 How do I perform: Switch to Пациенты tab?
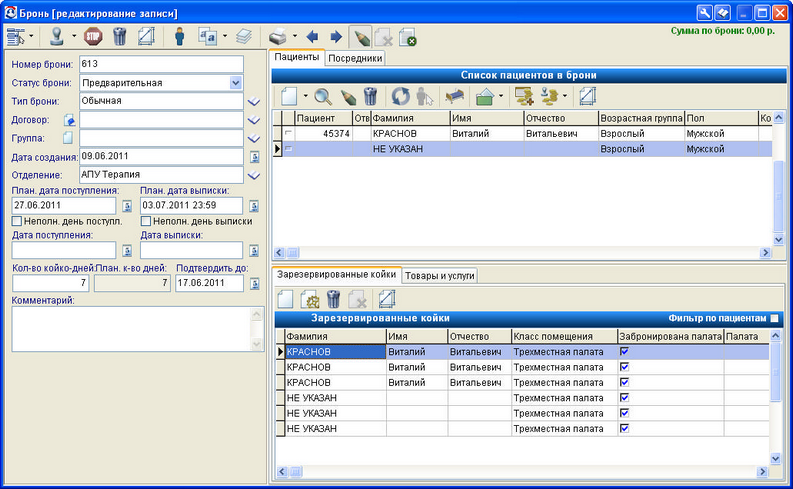coord(297,57)
